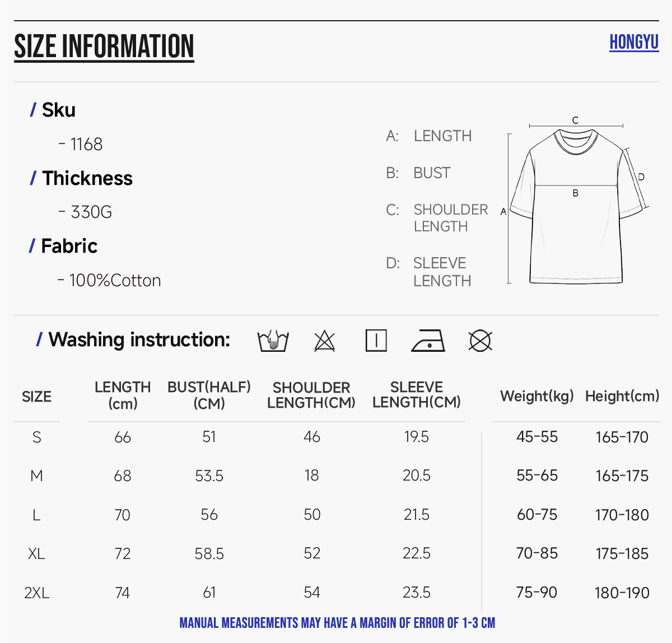Click sleeve value 23.5 in 2XL row

point(417,593)
